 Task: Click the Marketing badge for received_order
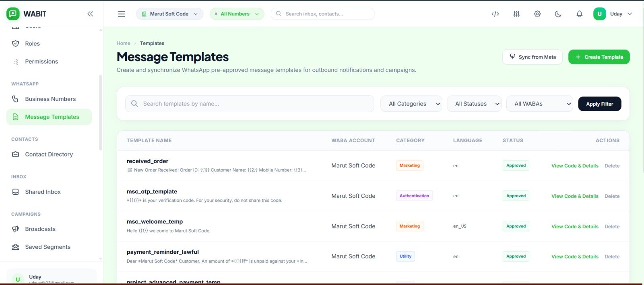pyautogui.click(x=409, y=166)
